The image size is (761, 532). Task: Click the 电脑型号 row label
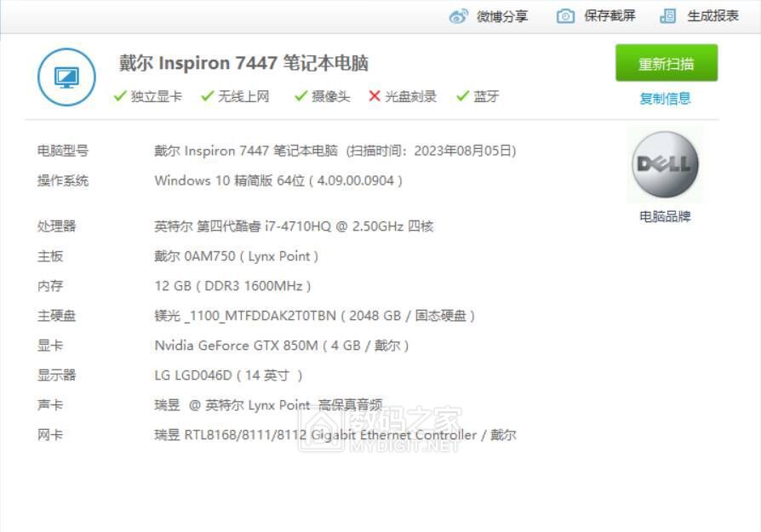[63, 151]
